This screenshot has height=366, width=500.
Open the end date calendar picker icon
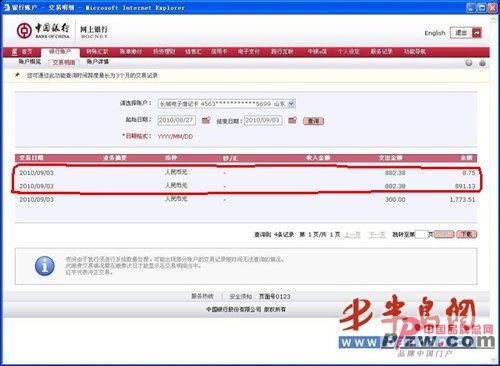point(292,120)
